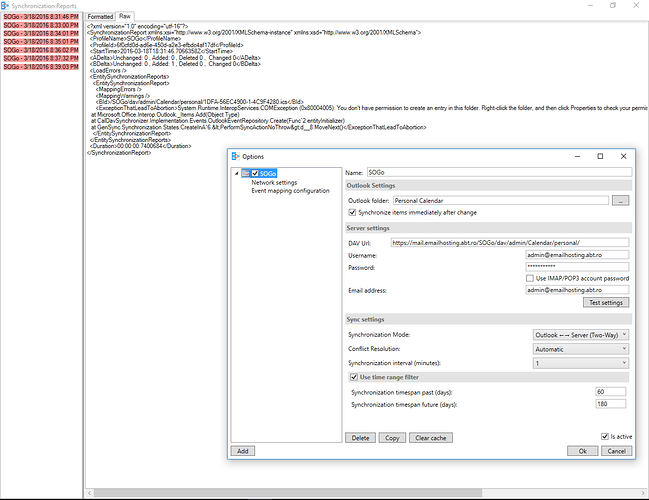Click the Name input field
The height and width of the screenshot is (500, 649).
point(499,172)
